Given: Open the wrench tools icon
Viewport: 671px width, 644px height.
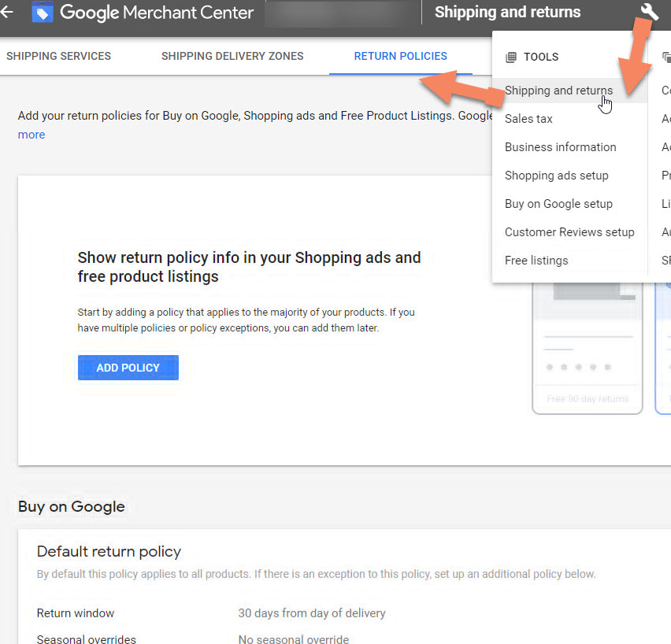Looking at the screenshot, I should coord(649,12).
